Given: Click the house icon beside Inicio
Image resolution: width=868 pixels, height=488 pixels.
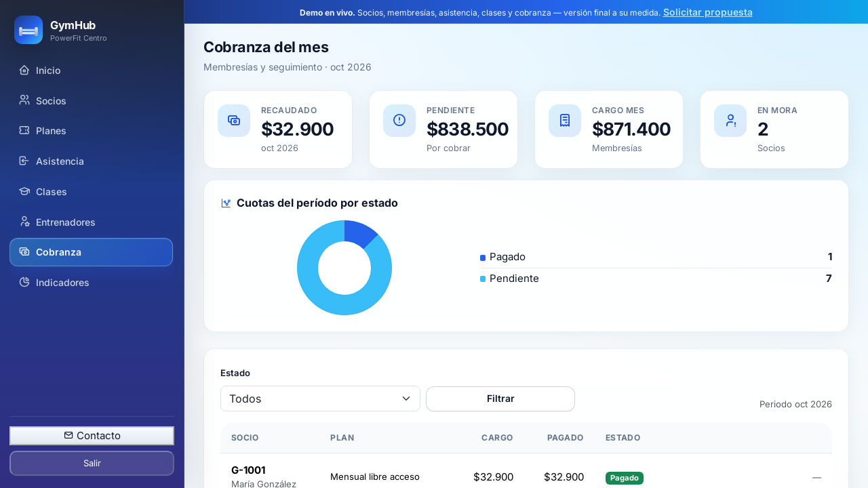Looking at the screenshot, I should point(24,70).
